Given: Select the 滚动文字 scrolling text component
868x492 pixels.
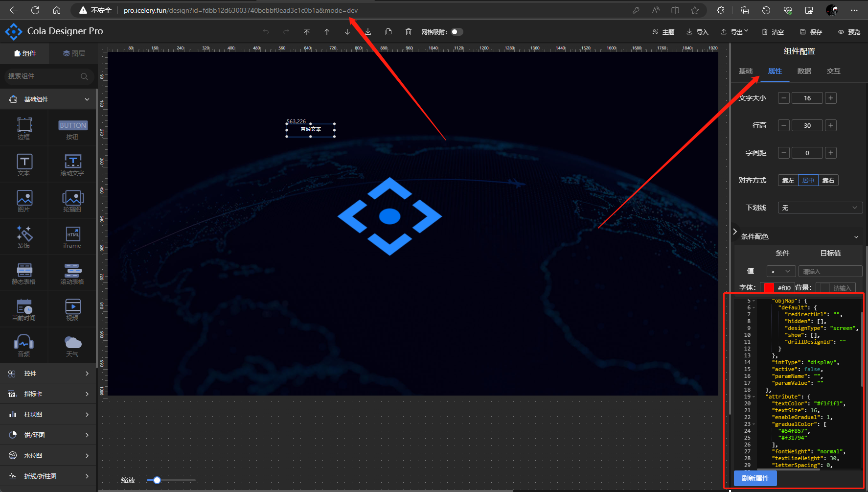Looking at the screenshot, I should 72,164.
